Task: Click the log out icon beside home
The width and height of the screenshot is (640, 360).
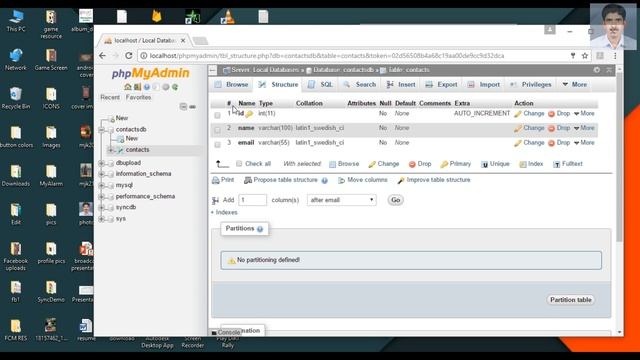Action: 138,87
